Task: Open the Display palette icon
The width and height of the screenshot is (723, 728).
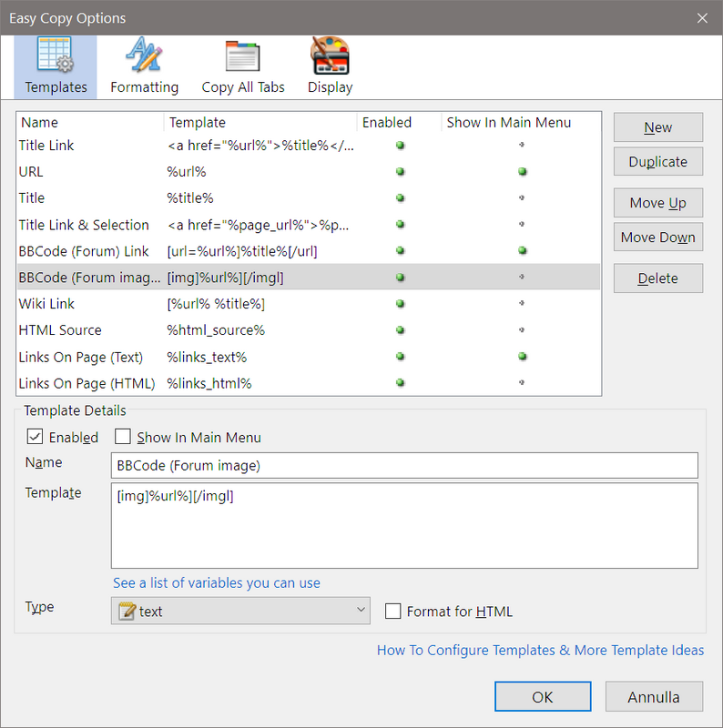Action: pyautogui.click(x=330, y=55)
